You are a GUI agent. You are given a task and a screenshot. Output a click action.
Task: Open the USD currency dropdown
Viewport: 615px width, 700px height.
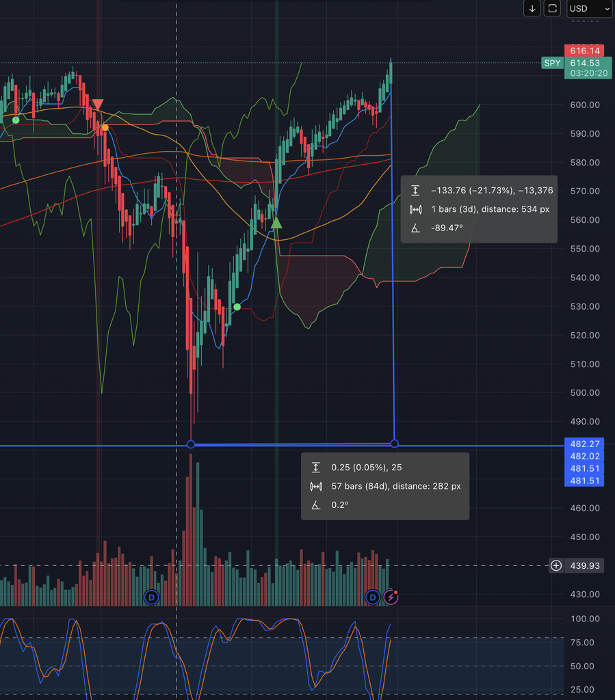pyautogui.click(x=588, y=9)
